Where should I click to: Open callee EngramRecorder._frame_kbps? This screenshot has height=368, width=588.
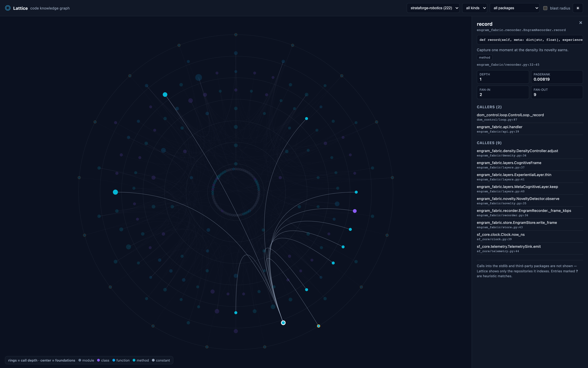530,213
